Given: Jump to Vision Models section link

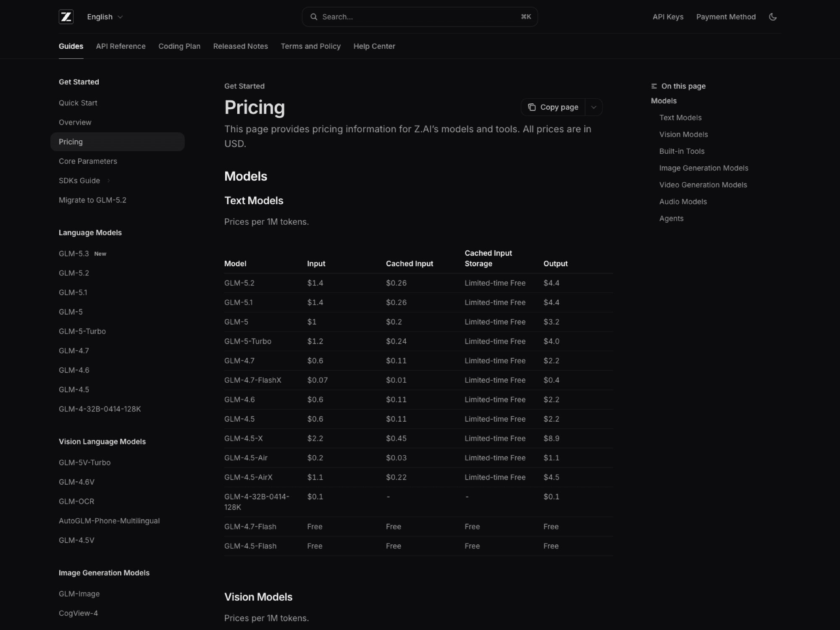Looking at the screenshot, I should tap(683, 134).
